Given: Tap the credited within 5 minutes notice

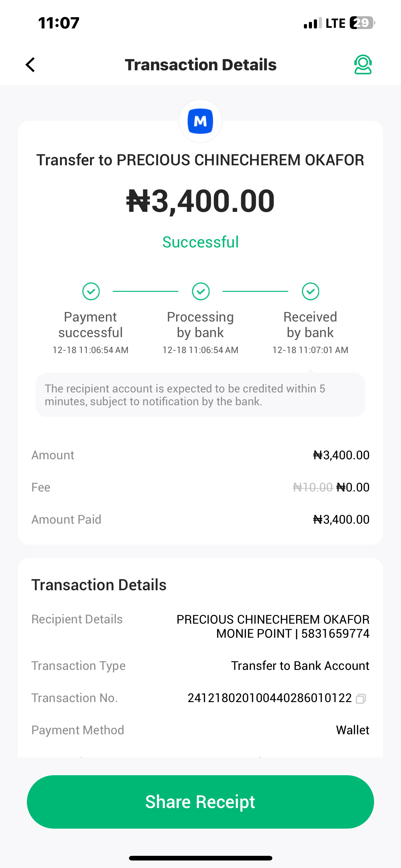Looking at the screenshot, I should point(201,395).
